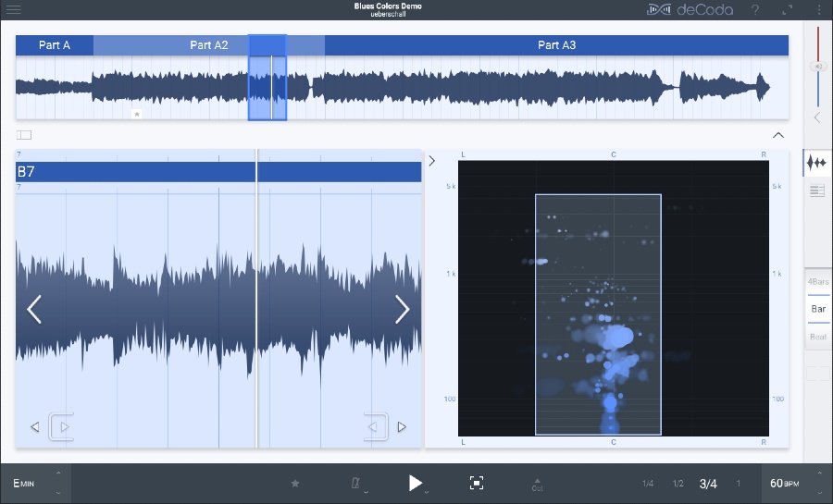833x504 pixels.
Task: Set the zoom range to Beat
Action: pyautogui.click(x=818, y=337)
